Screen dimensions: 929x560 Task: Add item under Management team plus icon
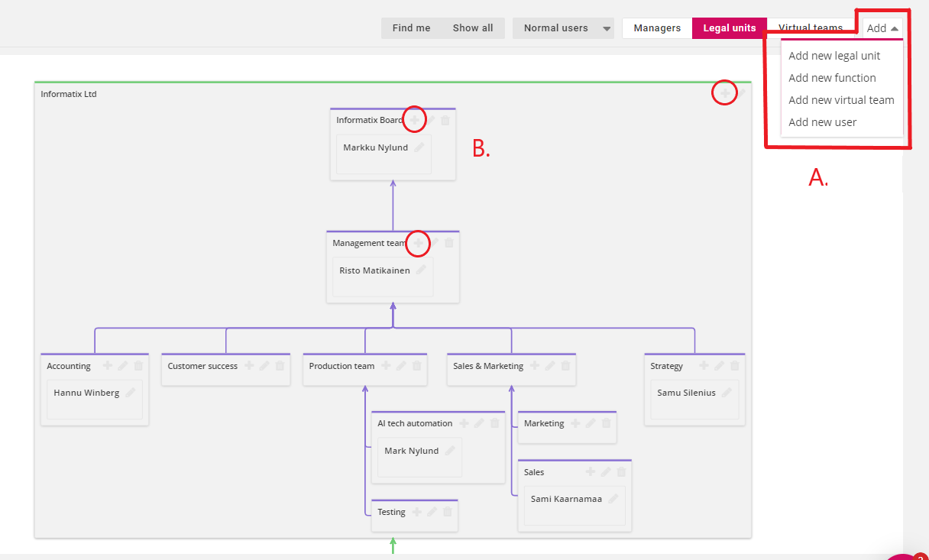pyautogui.click(x=418, y=243)
